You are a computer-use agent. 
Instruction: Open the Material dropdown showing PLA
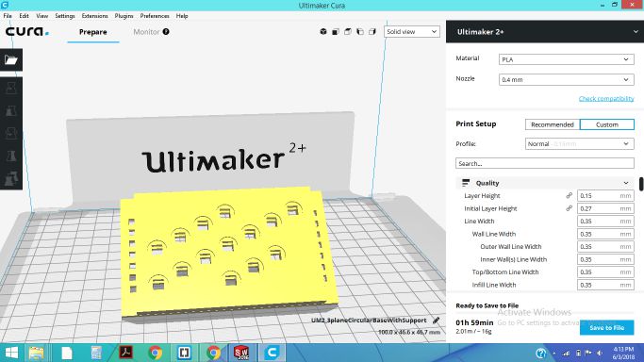pos(566,59)
